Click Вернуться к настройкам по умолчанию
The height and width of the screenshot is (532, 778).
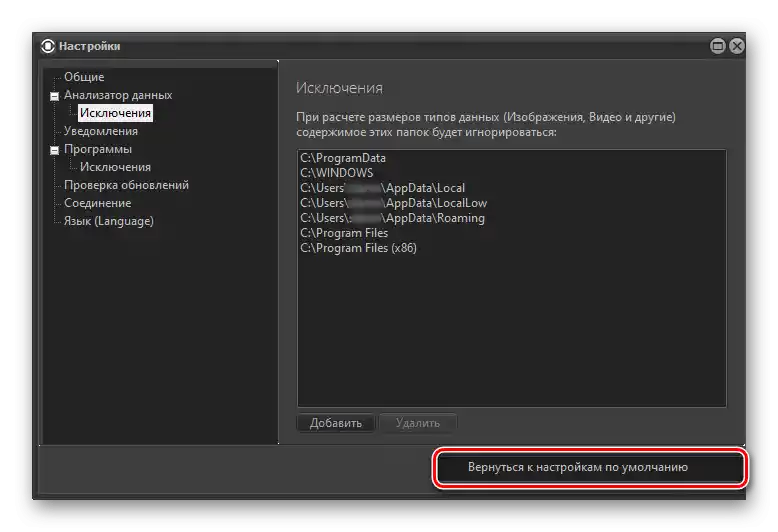[590, 467]
